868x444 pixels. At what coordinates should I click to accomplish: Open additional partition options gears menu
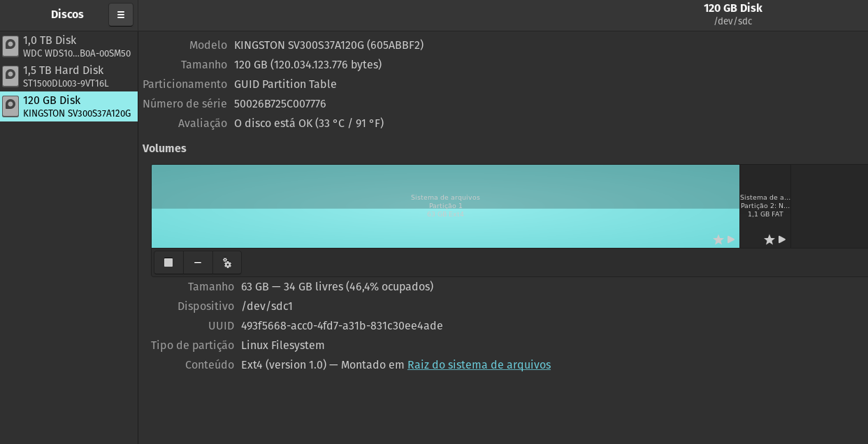[227, 262]
